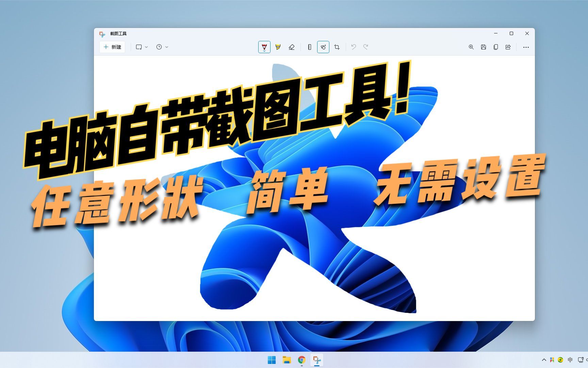Viewport: 588px width, 368px height.
Task: Switch the 中 input method indicator
Action: click(570, 360)
